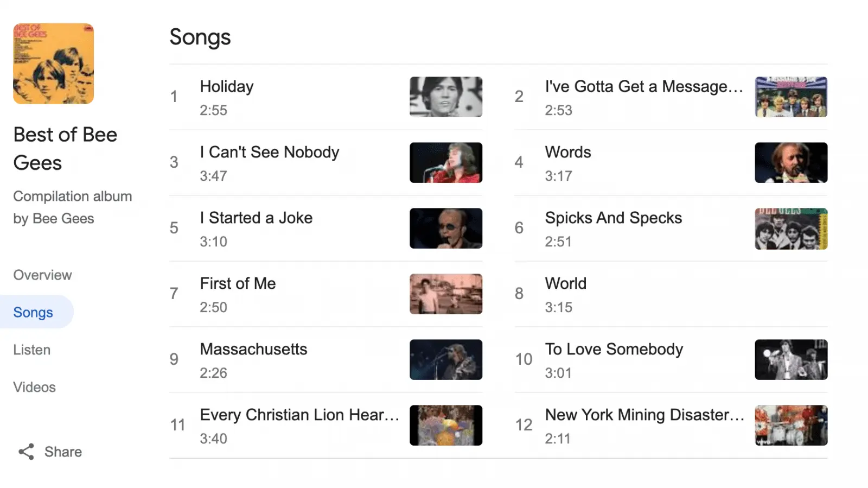Select I Started a Joke
The image size is (868, 488).
pos(256,218)
